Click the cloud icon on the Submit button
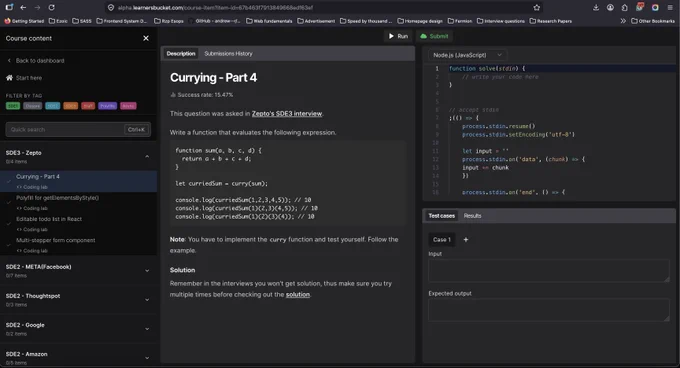Image resolution: width=680 pixels, height=368 pixels. (424, 36)
